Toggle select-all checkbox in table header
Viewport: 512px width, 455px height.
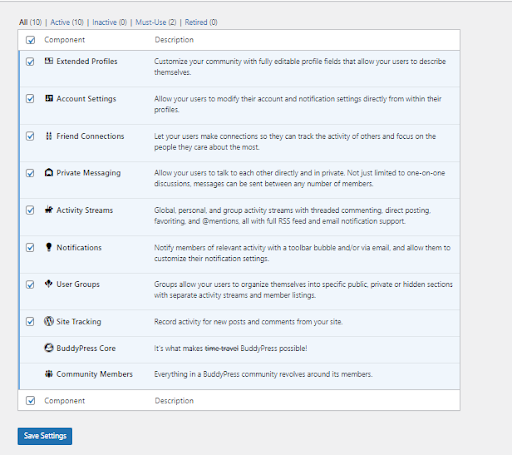30,40
